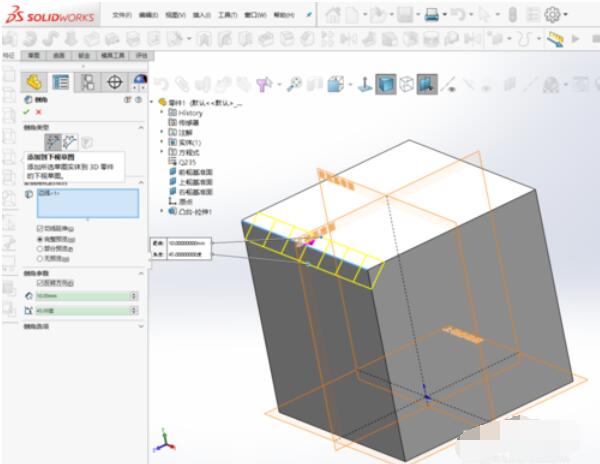Click the blue edge selection box
This screenshot has width=600, height=464.
pyautogui.click(x=88, y=203)
